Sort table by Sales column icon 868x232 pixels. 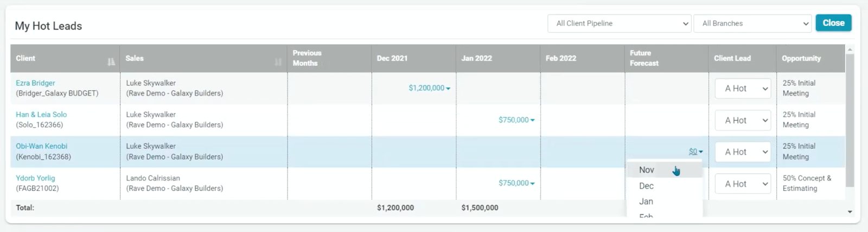278,62
